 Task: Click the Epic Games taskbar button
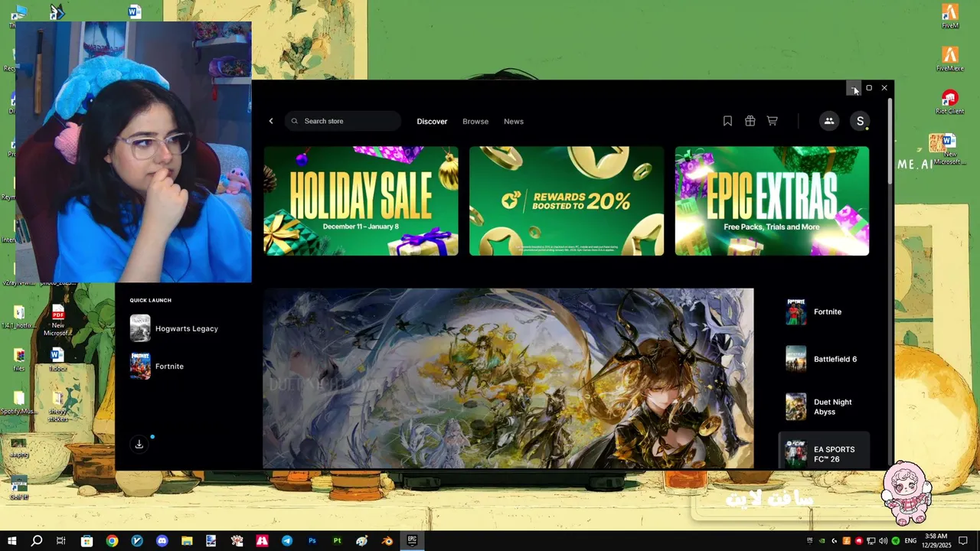[x=412, y=540]
